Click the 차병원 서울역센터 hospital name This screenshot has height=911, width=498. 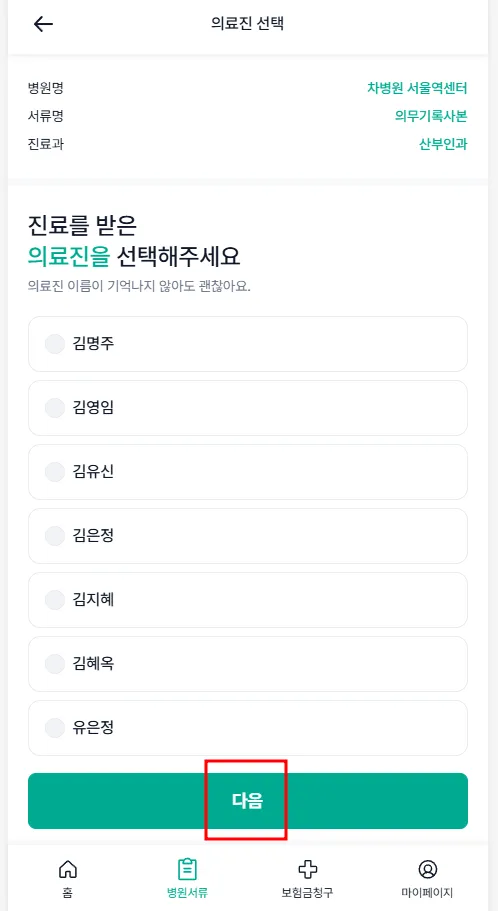pyautogui.click(x=417, y=88)
